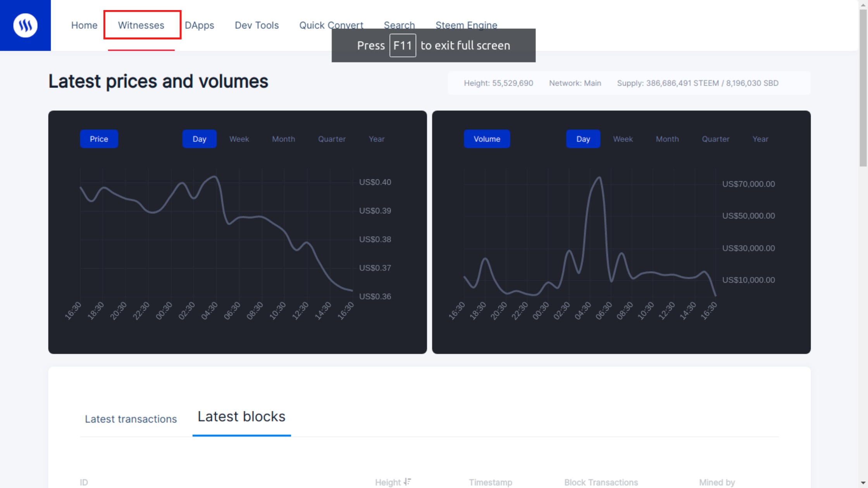Sort by Height column sort icon
Viewport: 868px width, 488px height.
tap(407, 482)
